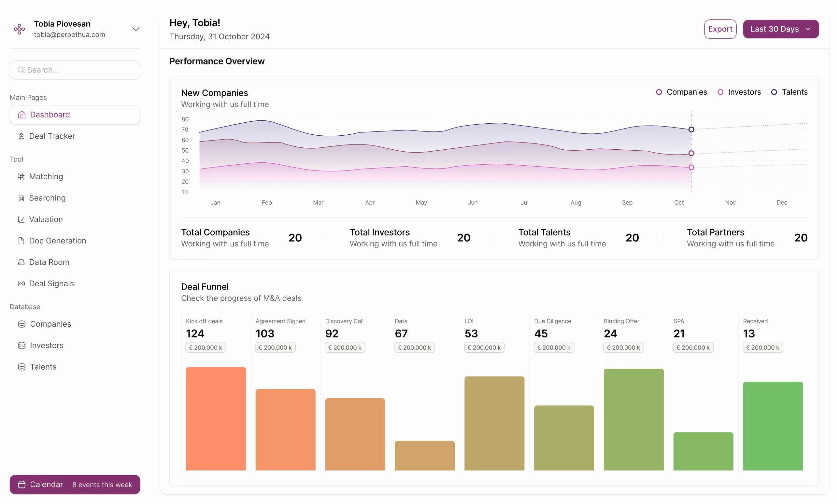Open Data Room using its icon
This screenshot has height=504, width=839.
21,262
